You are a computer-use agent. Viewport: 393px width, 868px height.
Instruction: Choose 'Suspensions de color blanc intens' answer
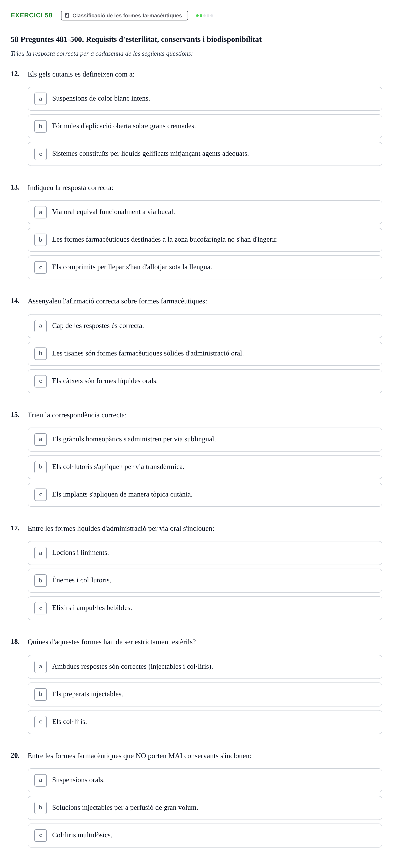(x=205, y=99)
